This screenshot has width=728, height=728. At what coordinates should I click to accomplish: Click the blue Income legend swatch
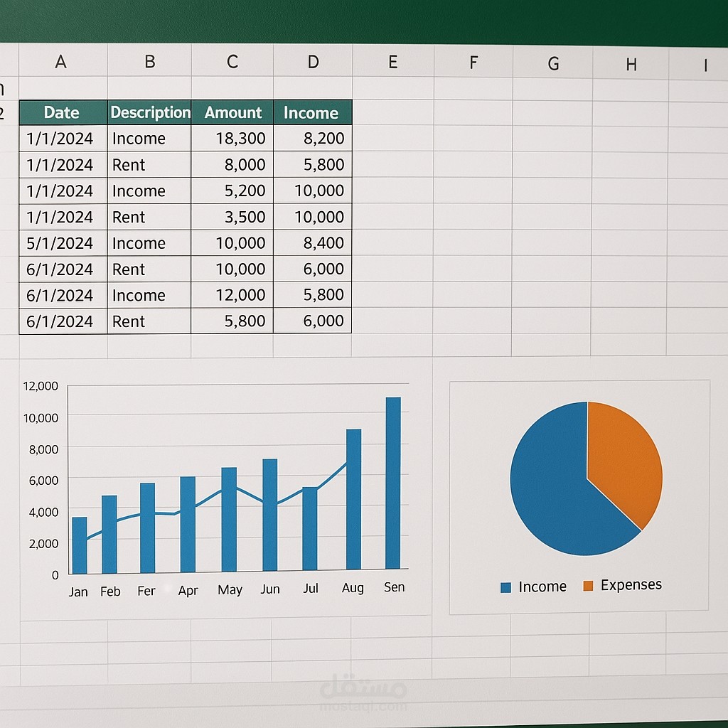pyautogui.click(x=506, y=587)
